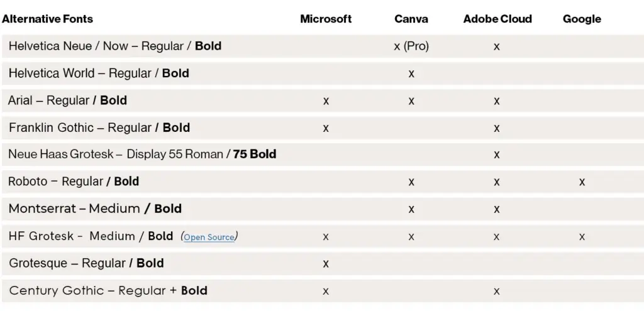Click the Adobe Cloud x in Century Gothic row

click(x=497, y=291)
